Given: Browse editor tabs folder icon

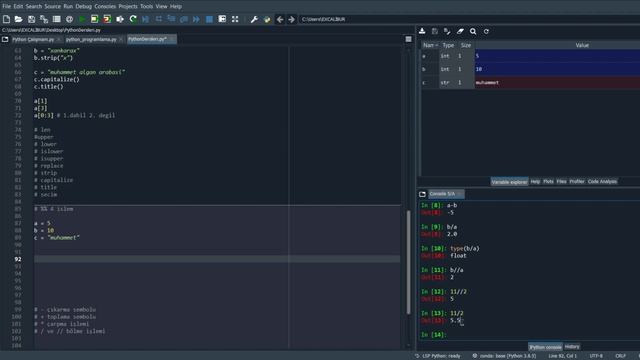Looking at the screenshot, I should [5, 39].
